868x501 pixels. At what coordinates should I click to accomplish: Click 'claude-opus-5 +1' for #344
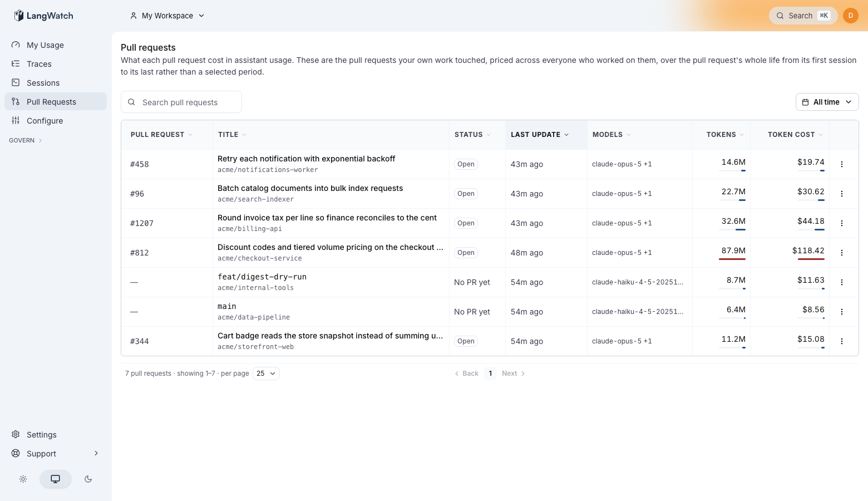point(622,341)
